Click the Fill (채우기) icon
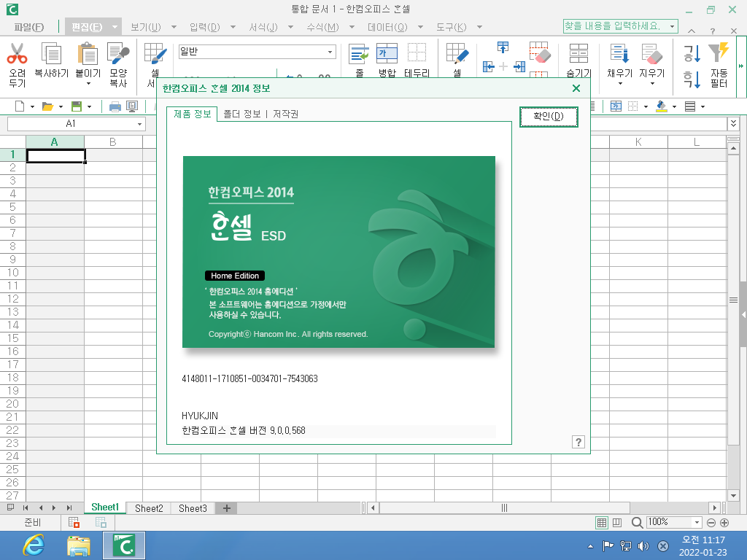Image resolution: width=747 pixels, height=560 pixels. point(620,53)
